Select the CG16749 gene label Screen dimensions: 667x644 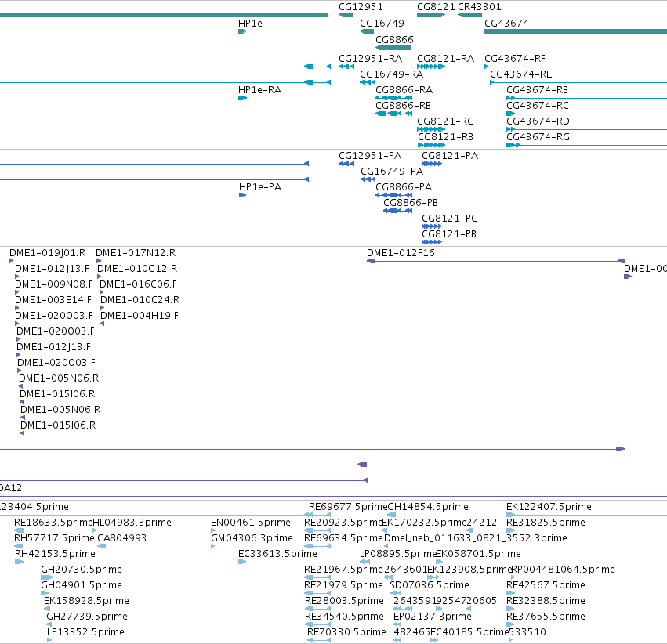(x=382, y=24)
